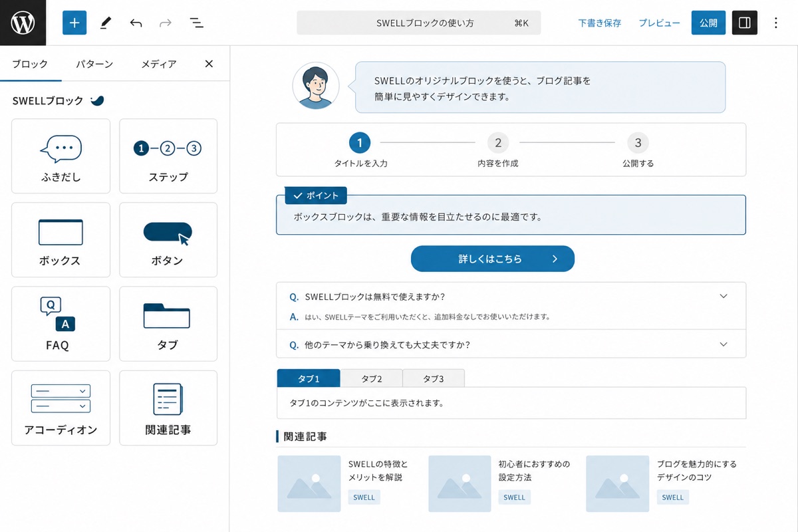Click the SWELL wave logo icon
The height and width of the screenshot is (532, 798).
pyautogui.click(x=98, y=100)
